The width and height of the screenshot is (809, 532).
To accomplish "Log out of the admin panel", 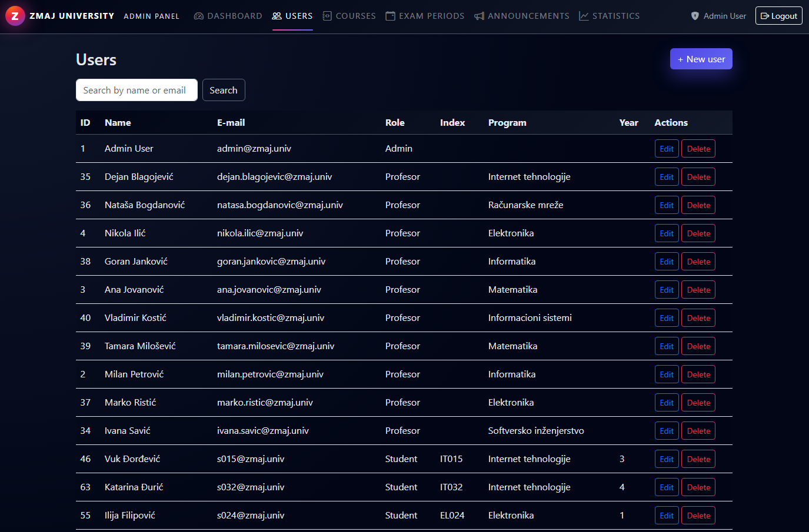I will [778, 16].
